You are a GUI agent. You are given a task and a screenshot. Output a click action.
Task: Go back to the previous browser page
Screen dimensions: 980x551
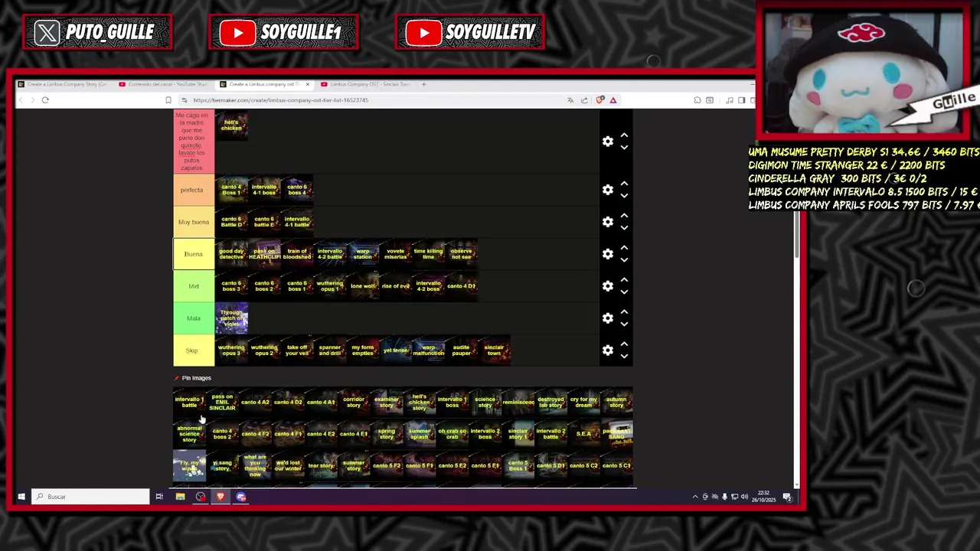[21, 100]
